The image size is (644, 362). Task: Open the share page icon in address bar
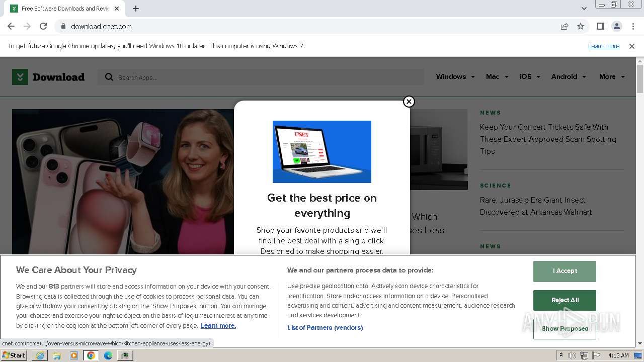(565, 26)
